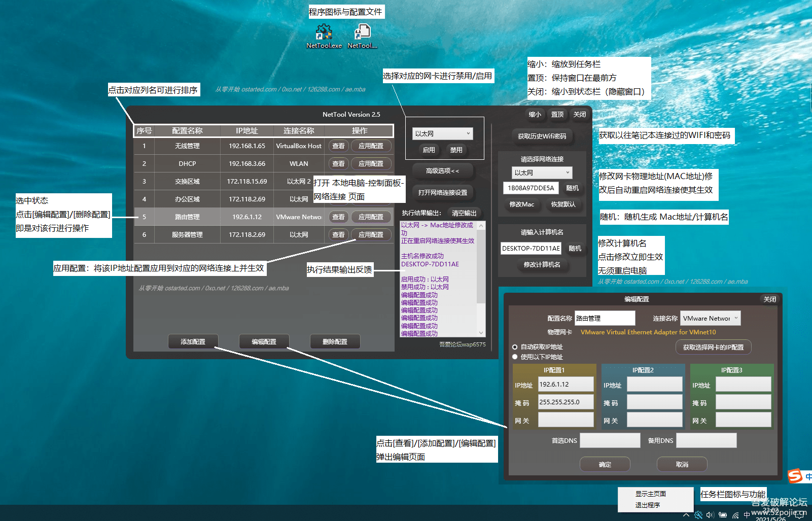This screenshot has height=521, width=812.
Task: Select the 192.168.3.66 IP cell
Action: pyautogui.click(x=247, y=164)
